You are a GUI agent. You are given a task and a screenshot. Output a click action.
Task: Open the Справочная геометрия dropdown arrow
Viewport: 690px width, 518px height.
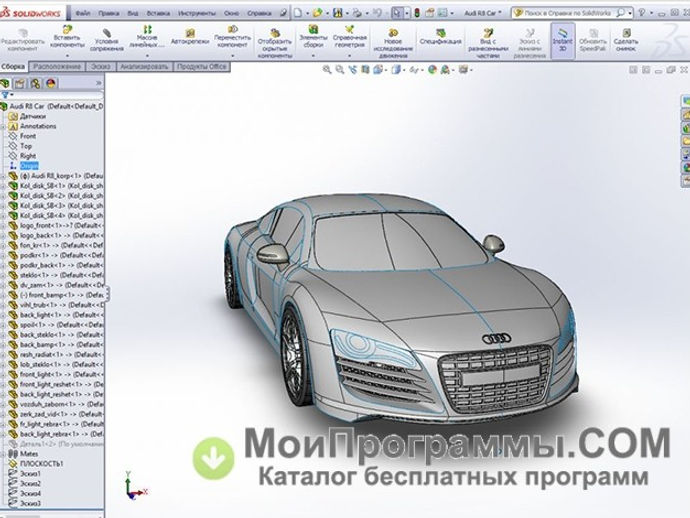[x=349, y=56]
